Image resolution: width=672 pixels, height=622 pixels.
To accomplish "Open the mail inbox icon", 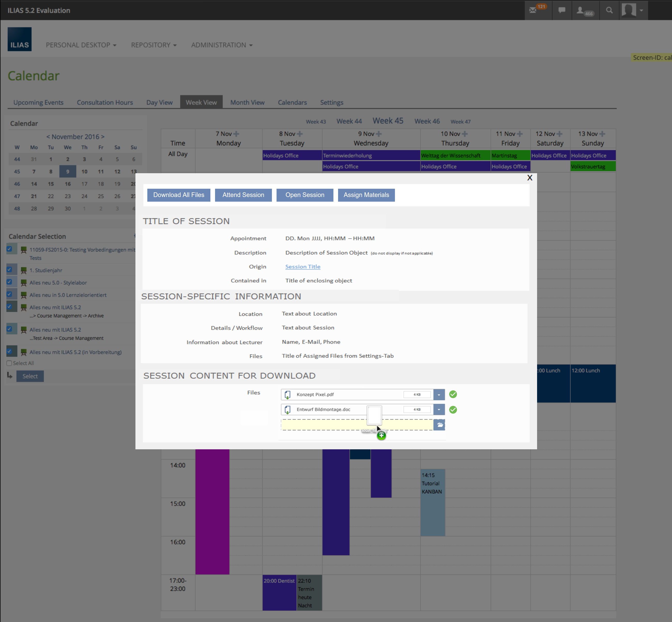I will tap(533, 10).
